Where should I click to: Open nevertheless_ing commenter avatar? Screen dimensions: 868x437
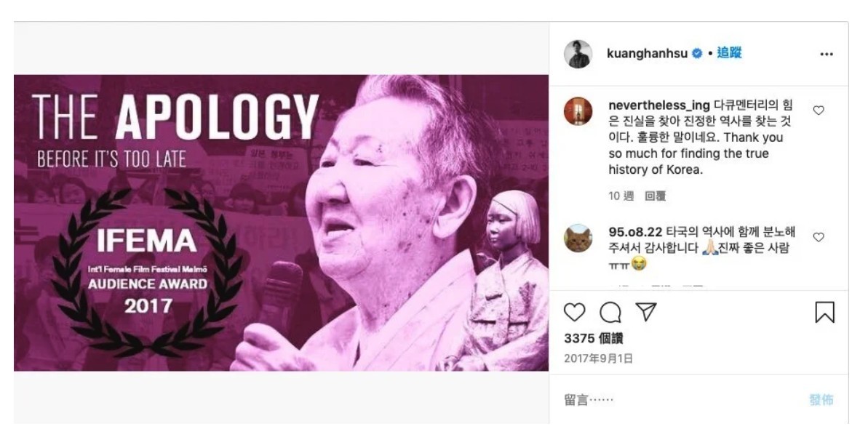click(578, 111)
